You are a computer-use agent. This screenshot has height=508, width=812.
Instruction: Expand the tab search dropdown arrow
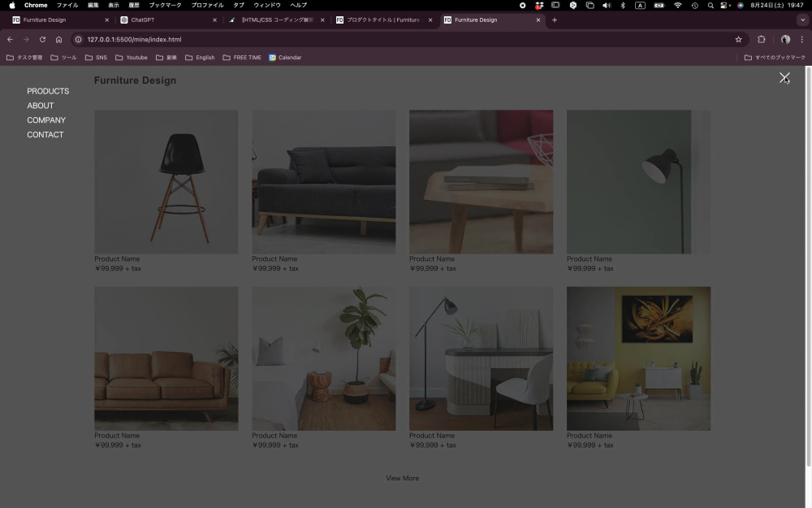click(802, 20)
